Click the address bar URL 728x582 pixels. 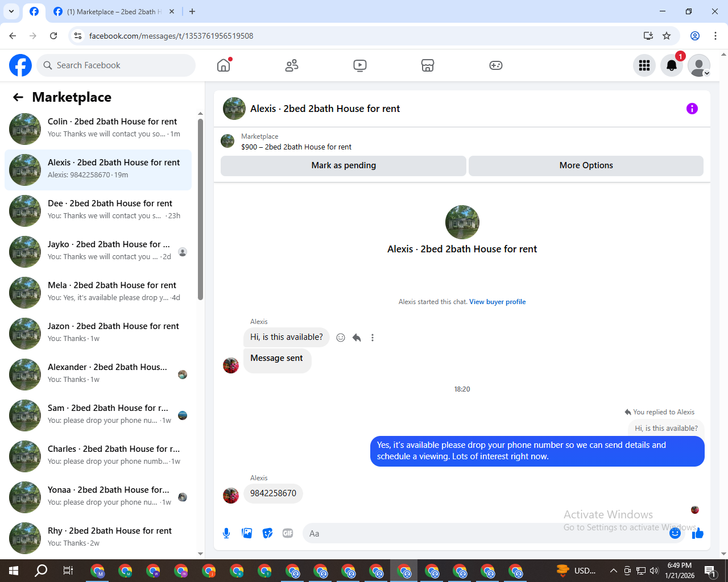171,36
